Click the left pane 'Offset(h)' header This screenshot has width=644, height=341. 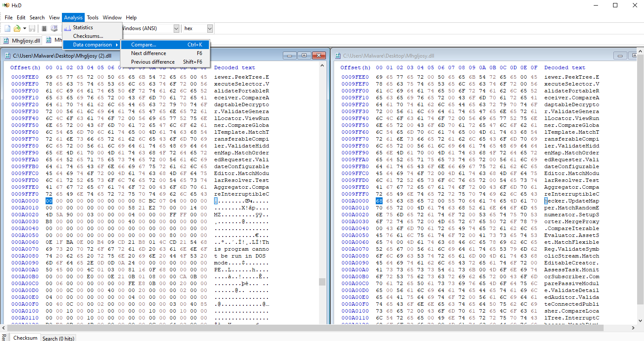point(25,68)
